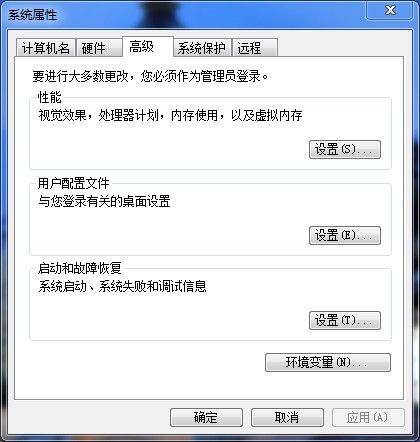Open performance 设置(S) button
The width and height of the screenshot is (420, 442).
[345, 150]
